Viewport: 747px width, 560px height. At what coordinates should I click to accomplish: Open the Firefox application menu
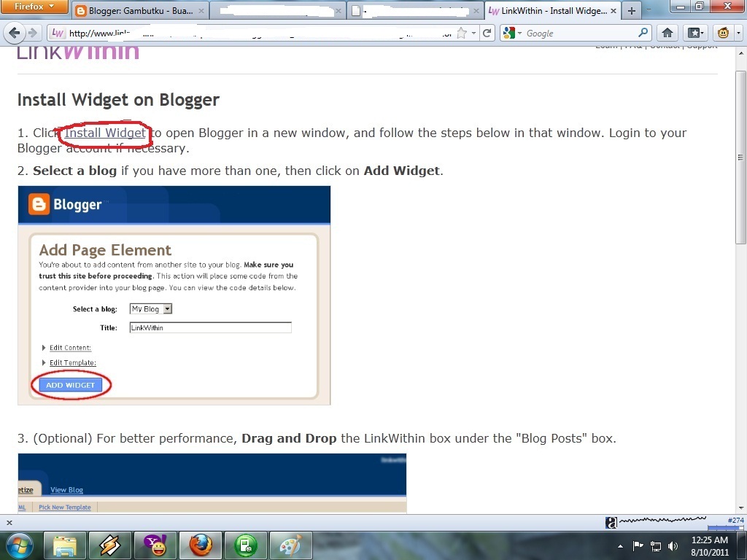click(x=34, y=7)
